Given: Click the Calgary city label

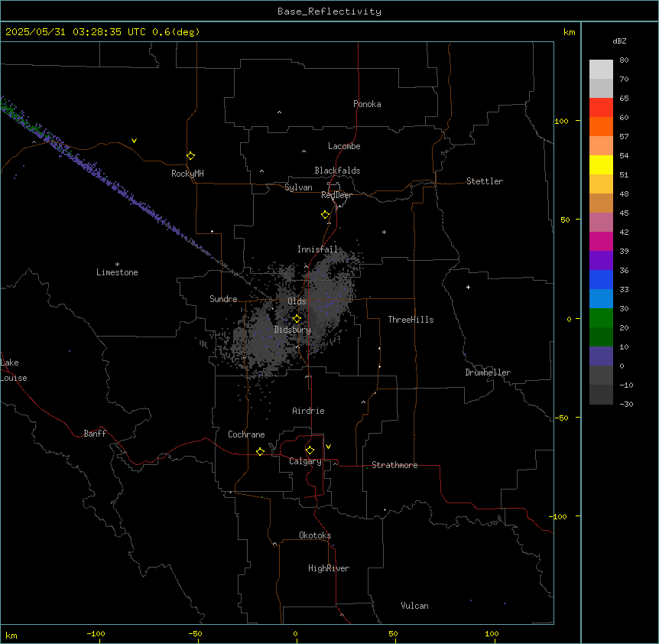Looking at the screenshot, I should pos(305,461).
